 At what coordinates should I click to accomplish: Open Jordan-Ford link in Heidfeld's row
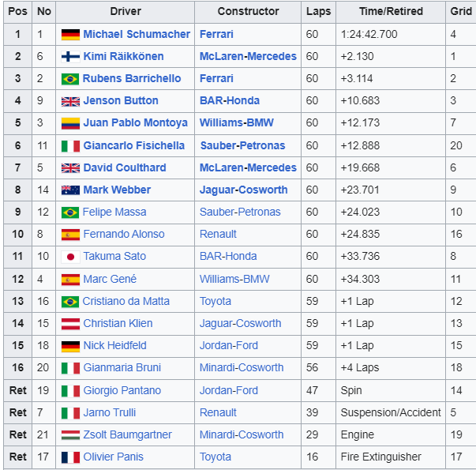(229, 346)
